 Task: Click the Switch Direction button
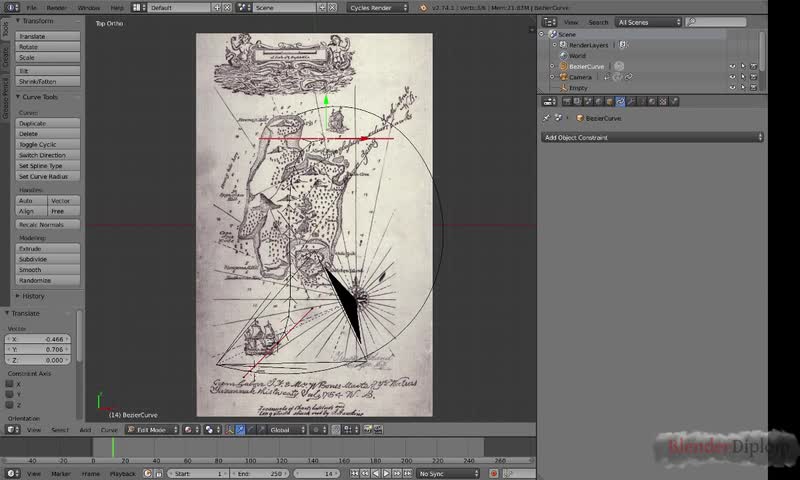[x=47, y=155]
